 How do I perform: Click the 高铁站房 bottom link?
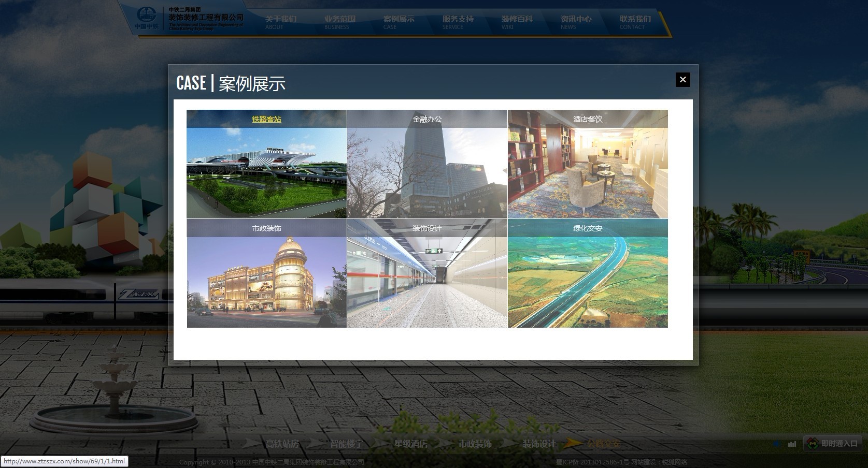click(x=282, y=444)
